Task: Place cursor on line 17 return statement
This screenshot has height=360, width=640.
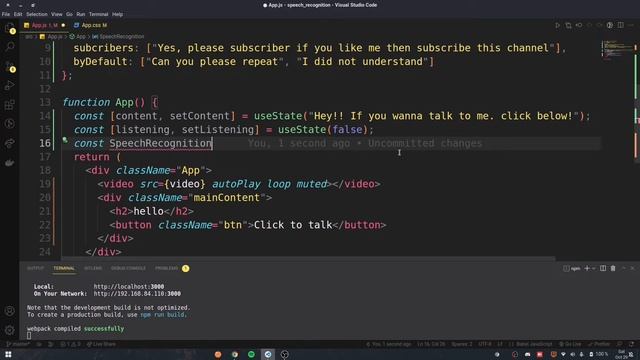Action: click(x=97, y=157)
